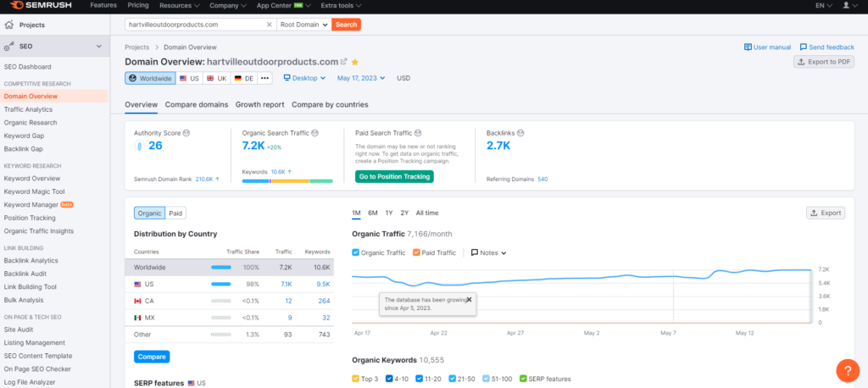Open the Company dropdown menu

[228, 6]
